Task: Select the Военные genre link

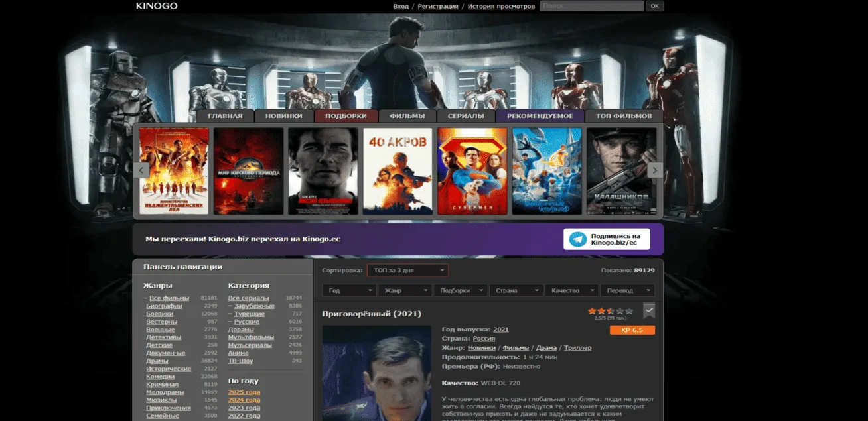Action: 161,330
